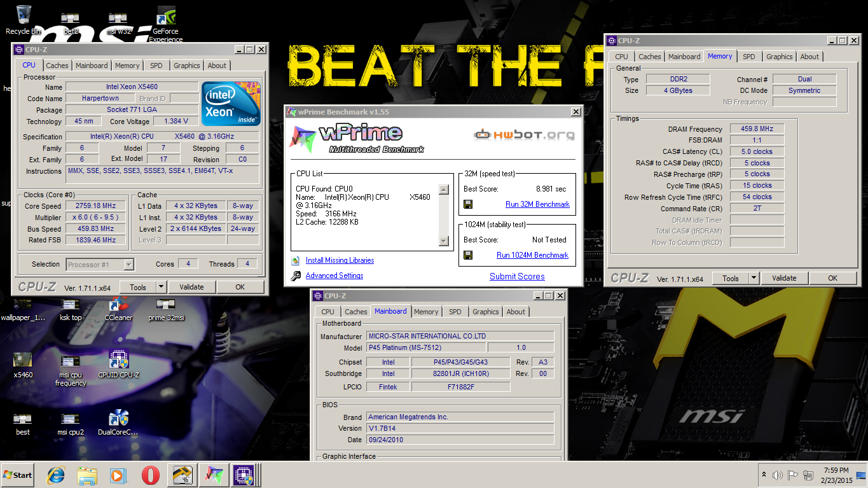Click the Action Center flag tray icon
The image size is (868, 488).
[x=792, y=475]
